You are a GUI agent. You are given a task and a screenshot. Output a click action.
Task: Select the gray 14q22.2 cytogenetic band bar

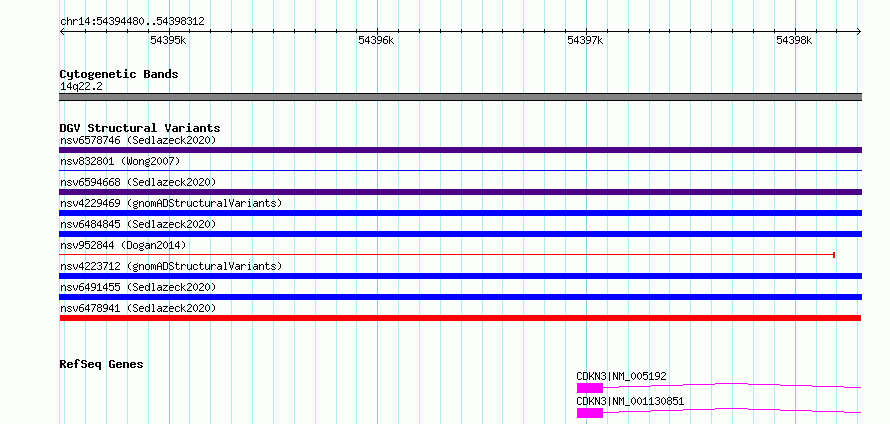[x=460, y=97]
